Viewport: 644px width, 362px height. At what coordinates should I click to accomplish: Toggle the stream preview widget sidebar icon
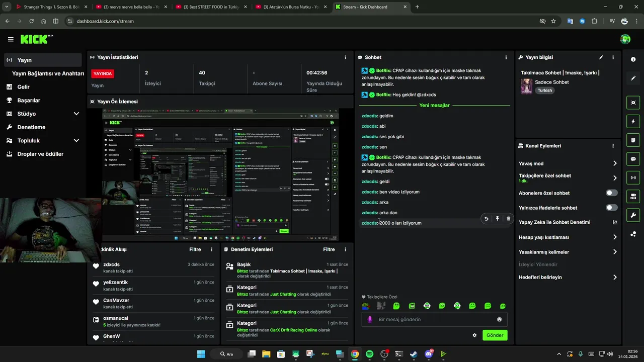tap(633, 103)
